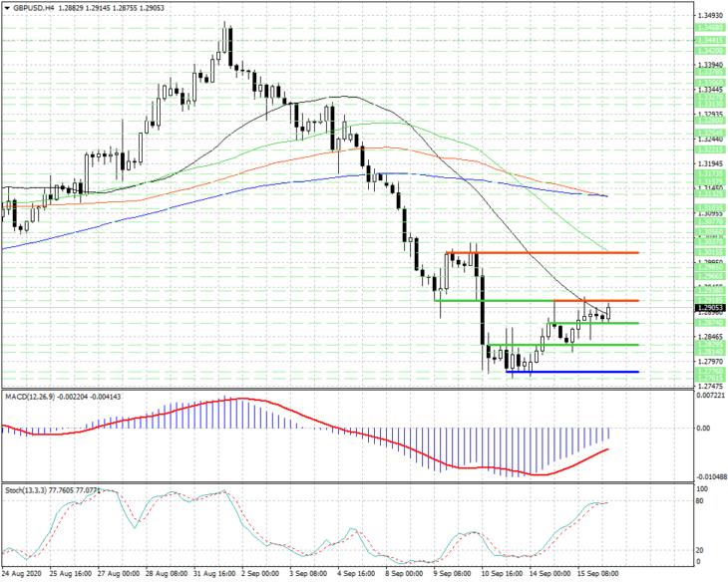Click the 1.34680 green price level label
The width and height of the screenshot is (728, 582).
point(710,28)
